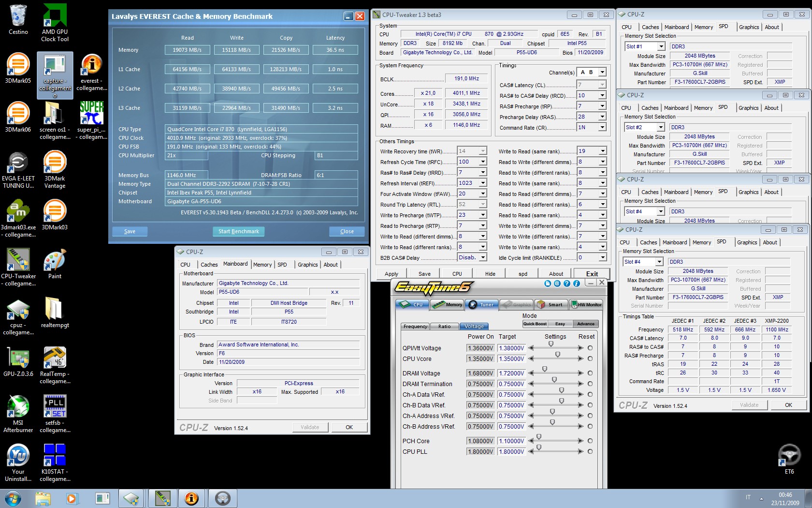Viewport: 812px width, 508px height.
Task: Reset PCH Core radio button
Action: pyautogui.click(x=590, y=441)
